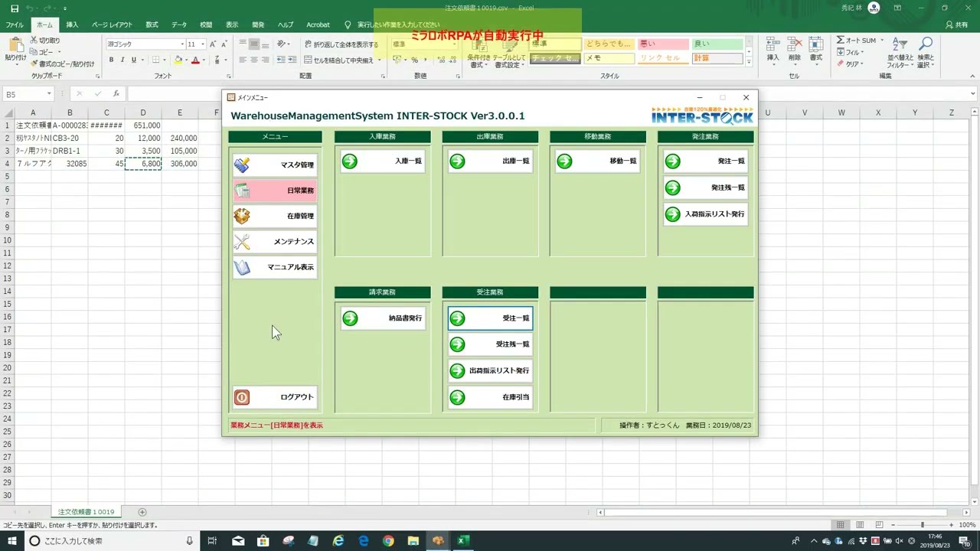Switch to the ページレイアウト ribbon tab
This screenshot has width=980, height=551.
[x=112, y=24]
